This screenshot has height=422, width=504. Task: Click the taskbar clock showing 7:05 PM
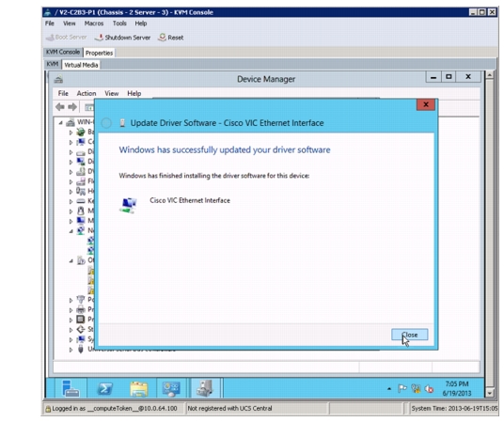457,388
